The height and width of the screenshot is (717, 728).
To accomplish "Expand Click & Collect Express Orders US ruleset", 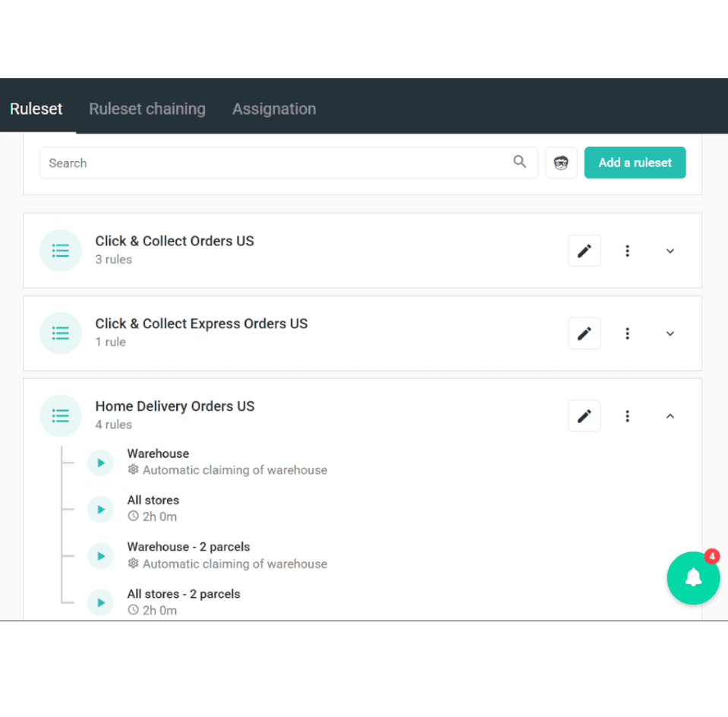I will [x=670, y=333].
